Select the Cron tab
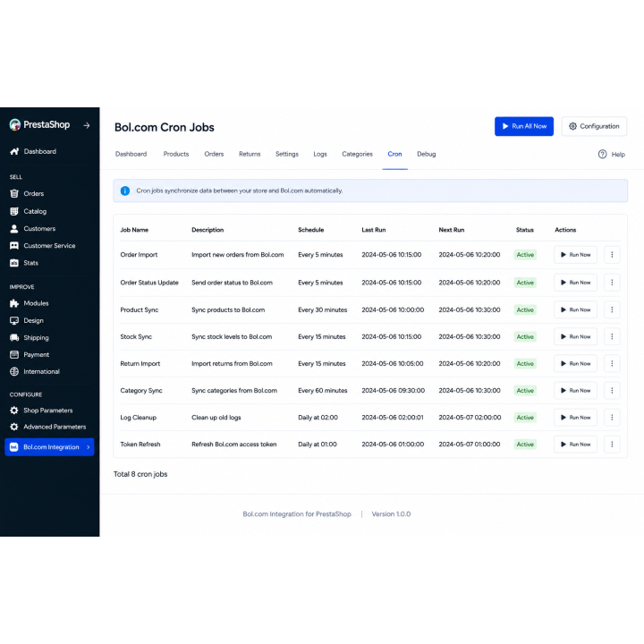This screenshot has height=644, width=644. point(394,154)
